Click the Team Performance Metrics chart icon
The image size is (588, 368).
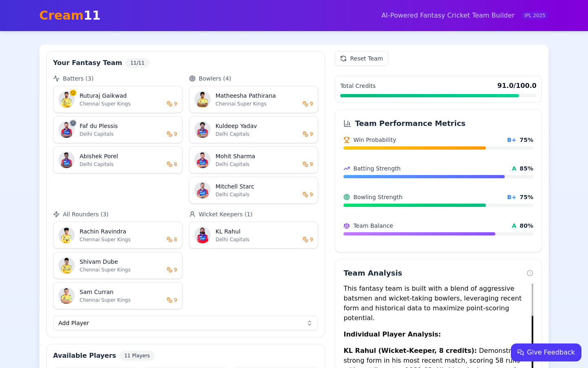coord(347,123)
